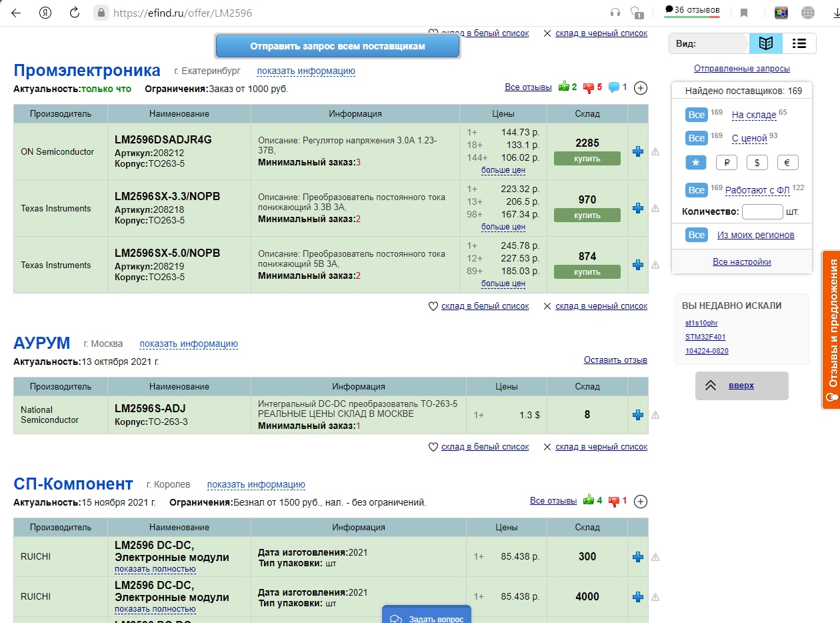Image resolution: width=840 pixels, height=623 pixels.
Task: Jump to top with вверх button
Action: (x=742, y=386)
